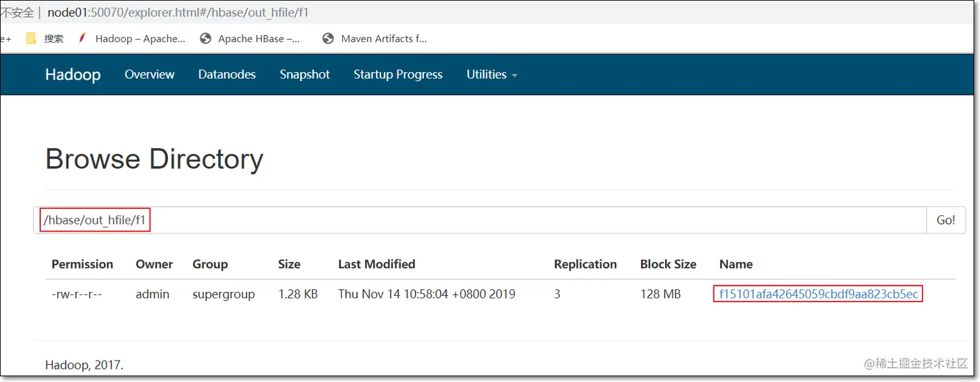
Task: Click the Block Size column header
Action: coord(668,264)
